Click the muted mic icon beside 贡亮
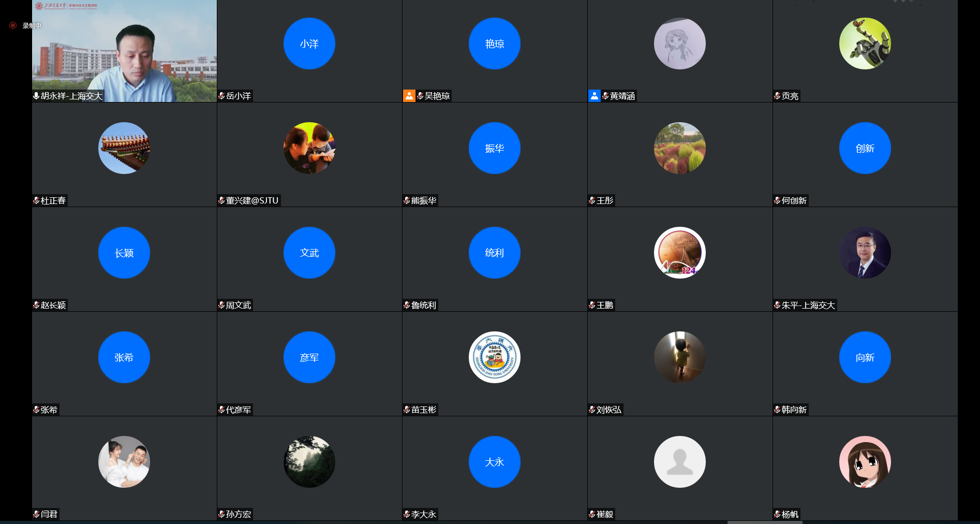This screenshot has height=524, width=980. (x=777, y=96)
